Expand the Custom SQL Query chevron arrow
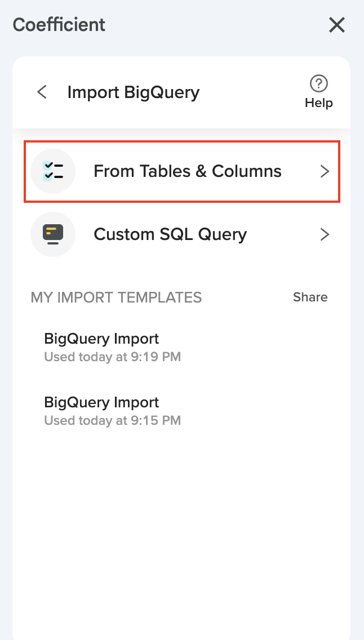 point(325,235)
